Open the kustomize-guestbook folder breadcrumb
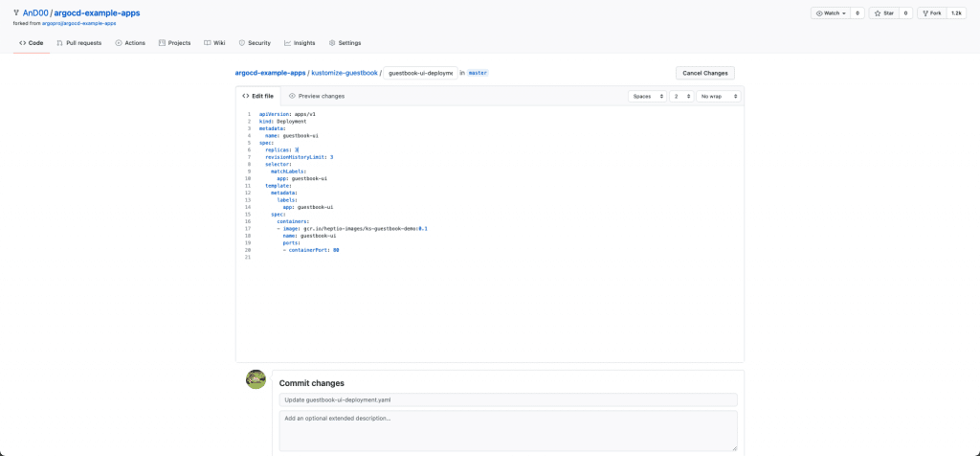The width and height of the screenshot is (980, 456). click(x=345, y=73)
